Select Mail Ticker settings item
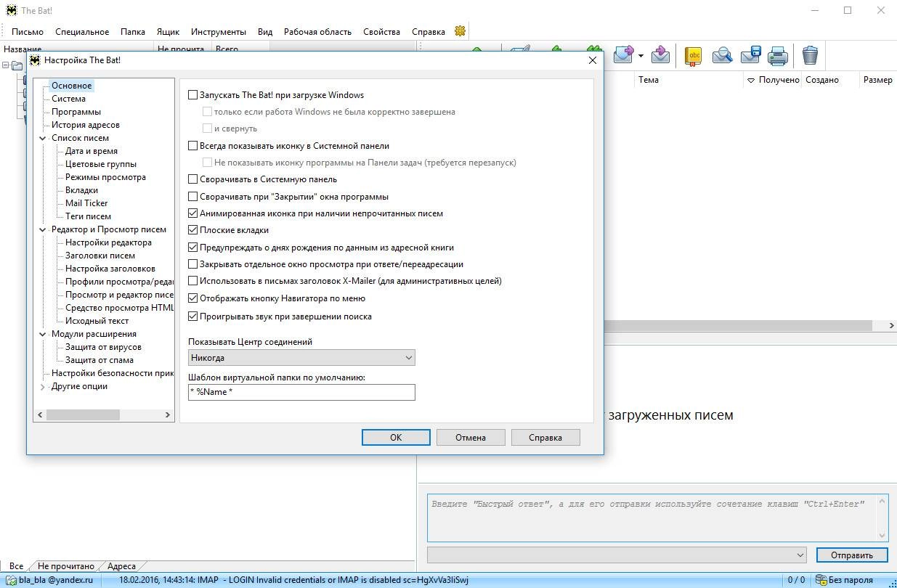This screenshot has width=897, height=588. [x=86, y=203]
